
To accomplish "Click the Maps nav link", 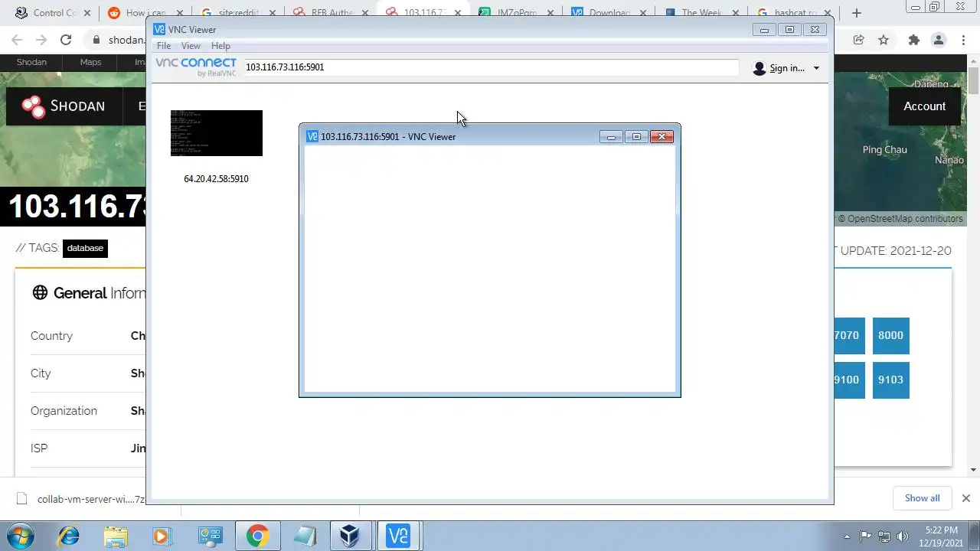I will click(x=90, y=62).
